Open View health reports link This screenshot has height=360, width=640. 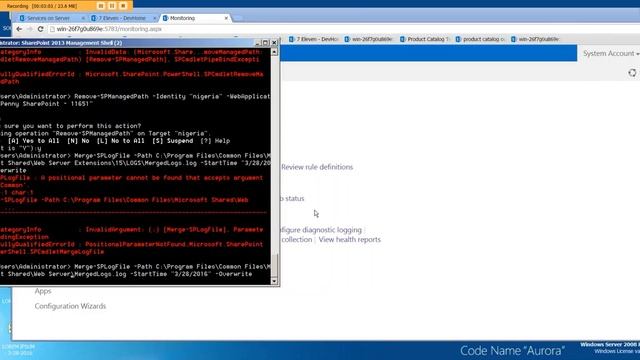point(349,240)
